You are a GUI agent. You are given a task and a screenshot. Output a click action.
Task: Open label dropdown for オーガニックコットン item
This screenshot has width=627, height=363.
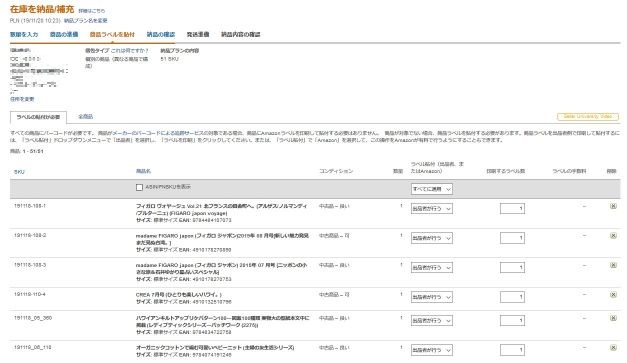coord(432,350)
